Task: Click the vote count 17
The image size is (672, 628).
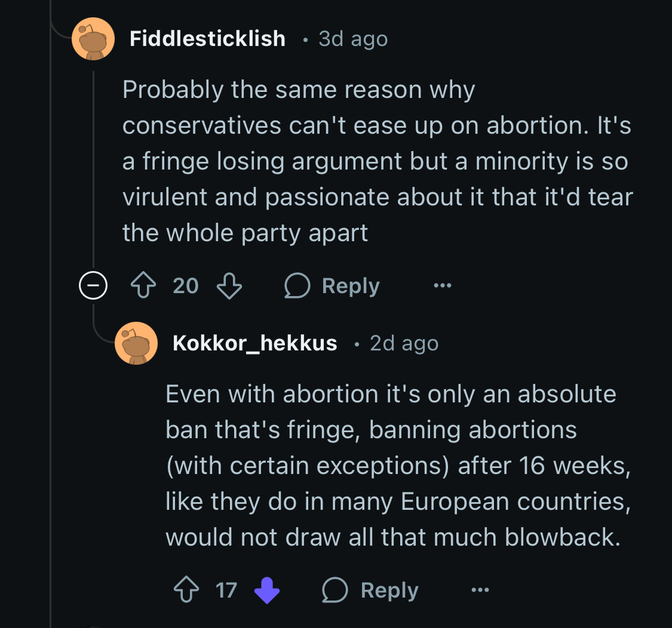Action: (x=226, y=590)
